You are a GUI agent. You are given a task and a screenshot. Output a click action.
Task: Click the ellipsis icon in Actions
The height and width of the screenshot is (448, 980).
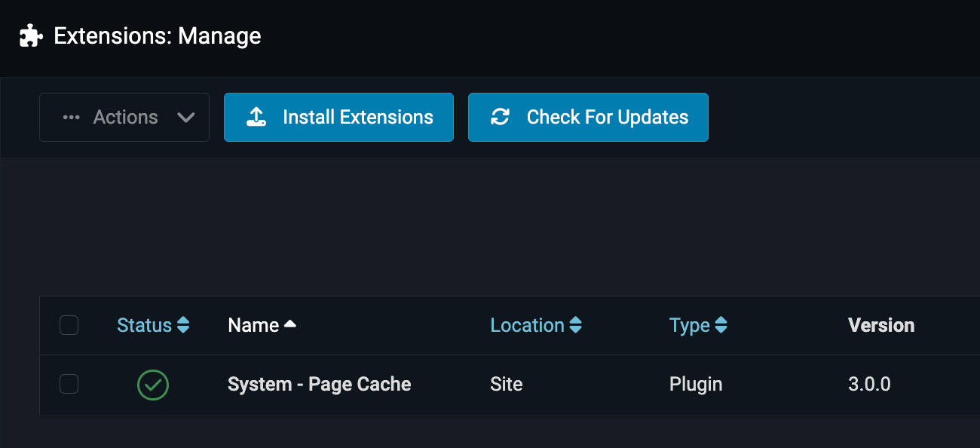pos(72,118)
